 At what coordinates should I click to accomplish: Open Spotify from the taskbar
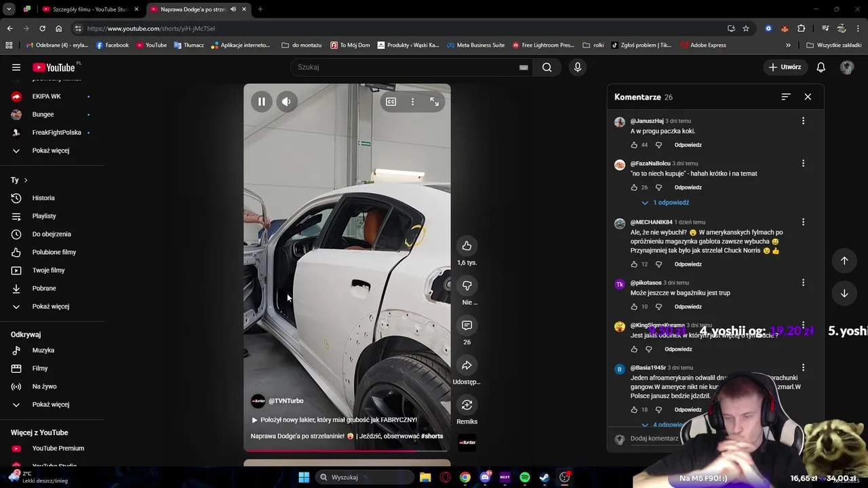[525, 477]
